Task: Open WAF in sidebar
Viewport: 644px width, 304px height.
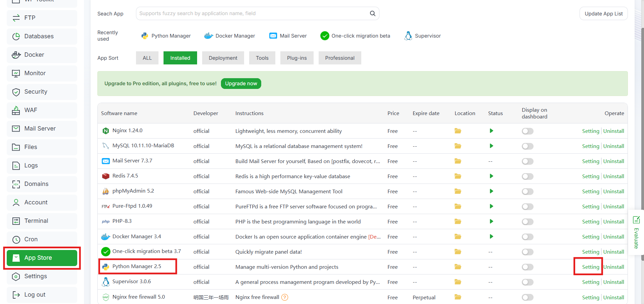Action: (x=42, y=110)
